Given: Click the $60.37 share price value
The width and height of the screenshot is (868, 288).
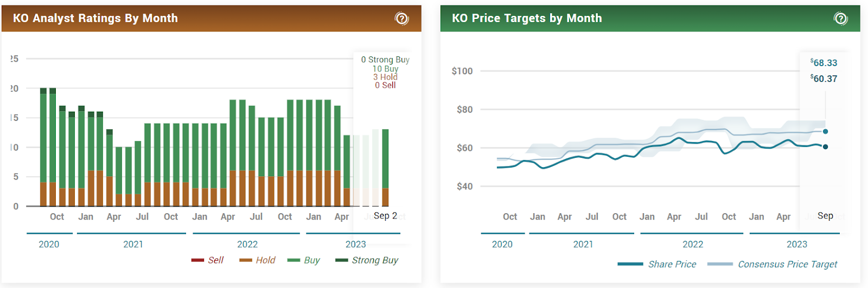Looking at the screenshot, I should pos(824,79).
